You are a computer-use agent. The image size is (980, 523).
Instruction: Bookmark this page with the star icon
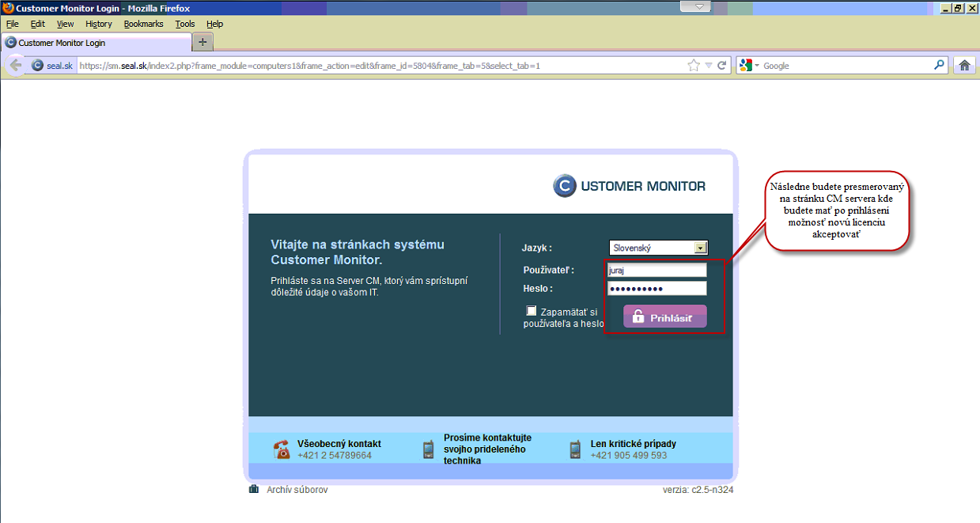(694, 66)
